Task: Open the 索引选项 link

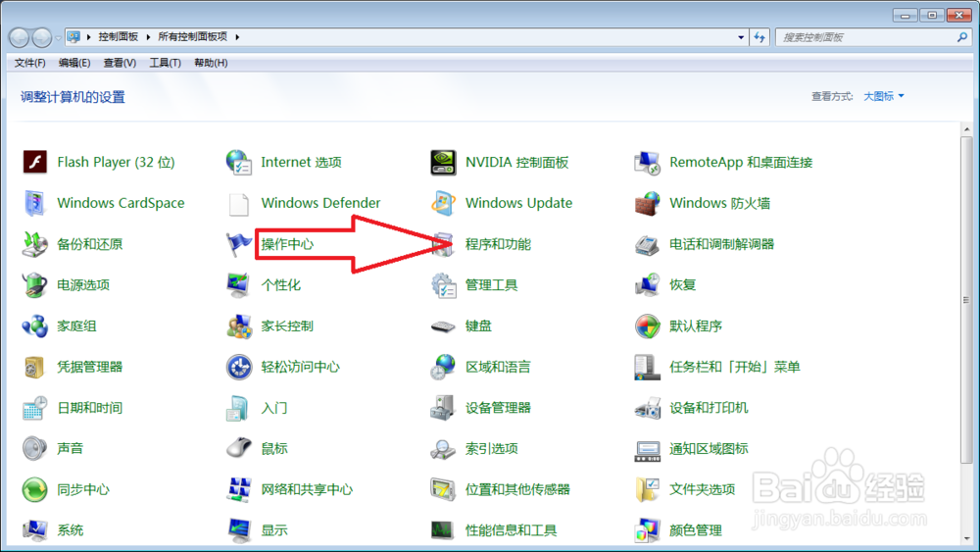Action: coord(492,449)
